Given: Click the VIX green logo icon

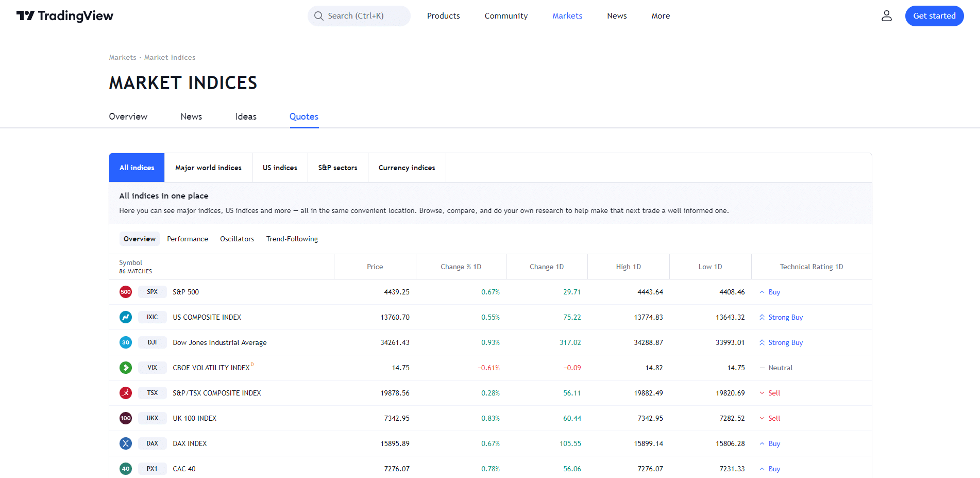Looking at the screenshot, I should [126, 368].
